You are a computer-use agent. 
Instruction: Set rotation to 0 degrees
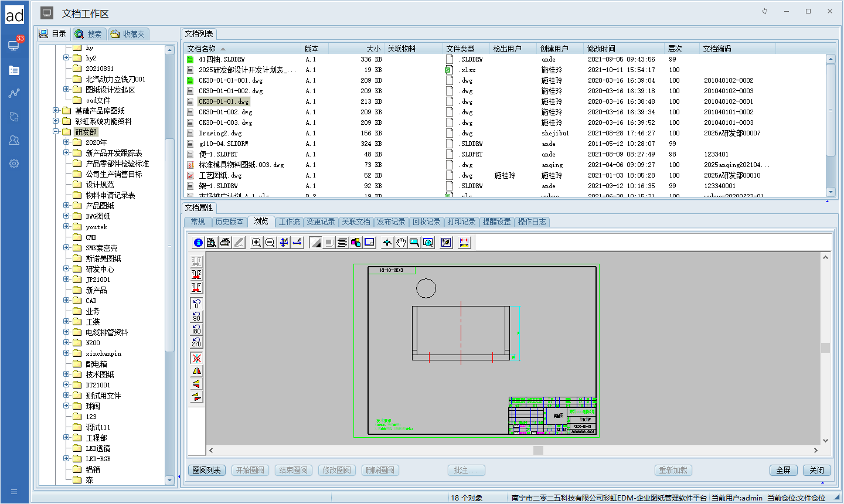point(196,304)
